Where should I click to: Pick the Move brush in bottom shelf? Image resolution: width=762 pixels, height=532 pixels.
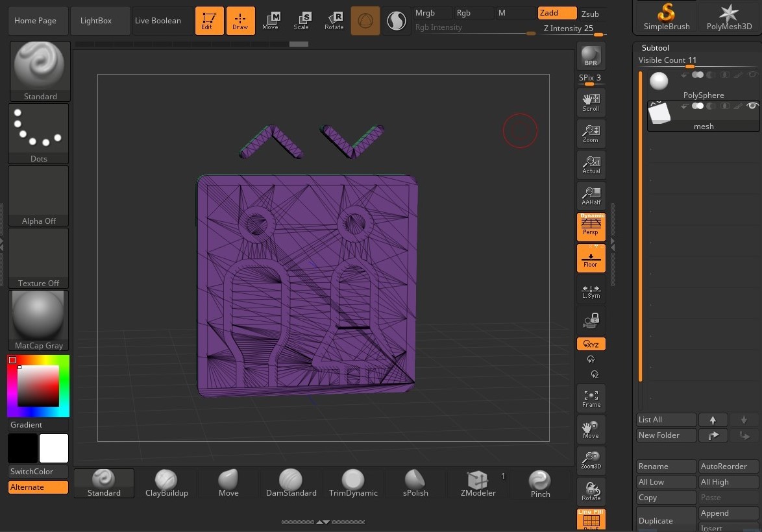pos(228,483)
